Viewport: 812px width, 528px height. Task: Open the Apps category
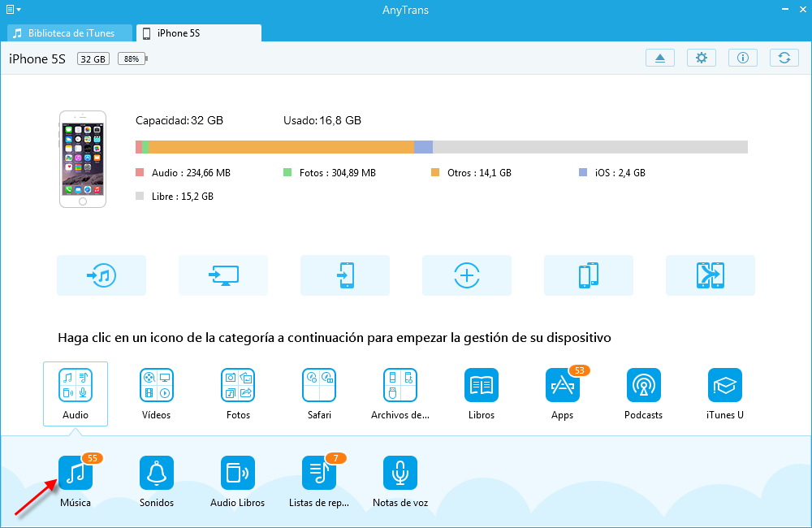563,385
